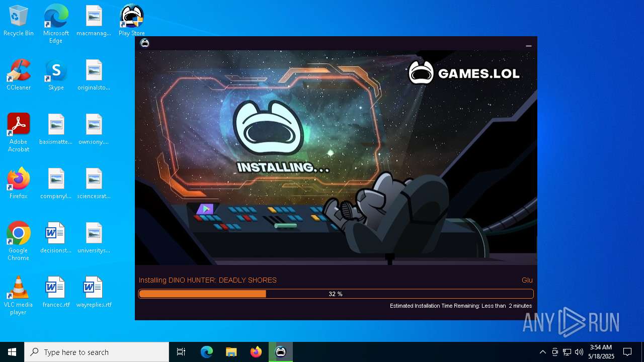Select the sciencesrat... image file
The height and width of the screenshot is (362, 644).
tap(94, 184)
